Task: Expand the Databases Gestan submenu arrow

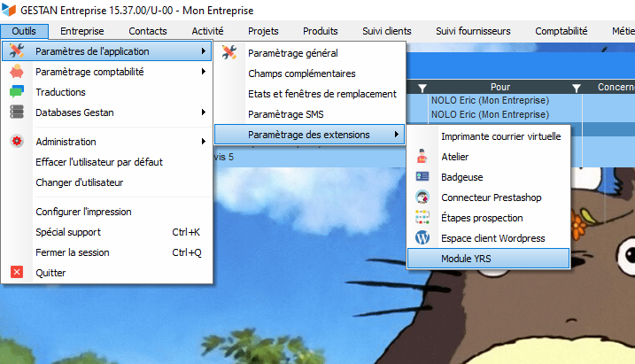Action: pyautogui.click(x=204, y=112)
